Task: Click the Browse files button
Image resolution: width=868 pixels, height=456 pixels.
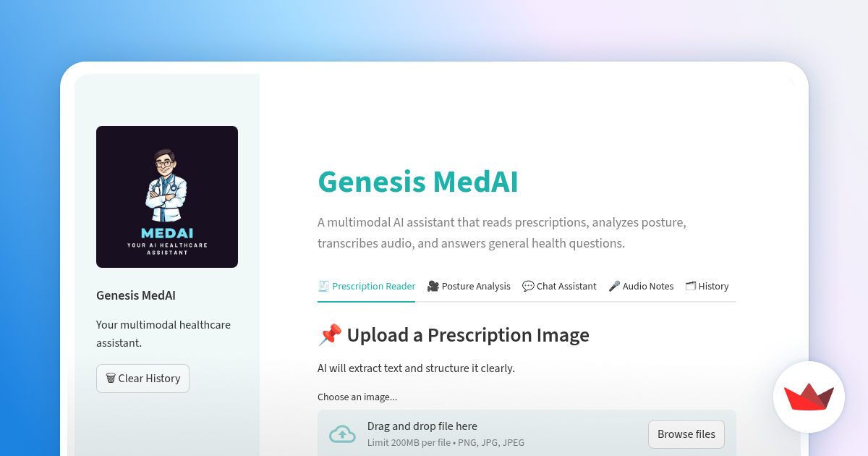Action: pyautogui.click(x=686, y=434)
